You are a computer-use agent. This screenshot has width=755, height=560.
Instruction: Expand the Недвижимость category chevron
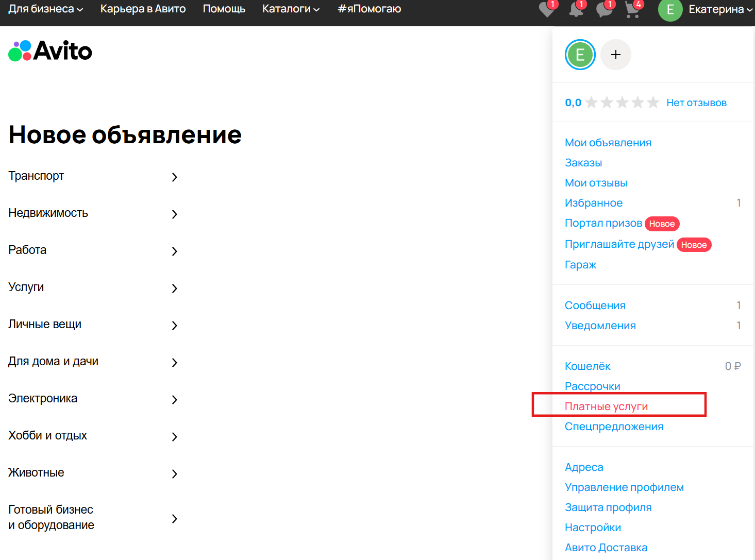pyautogui.click(x=174, y=214)
